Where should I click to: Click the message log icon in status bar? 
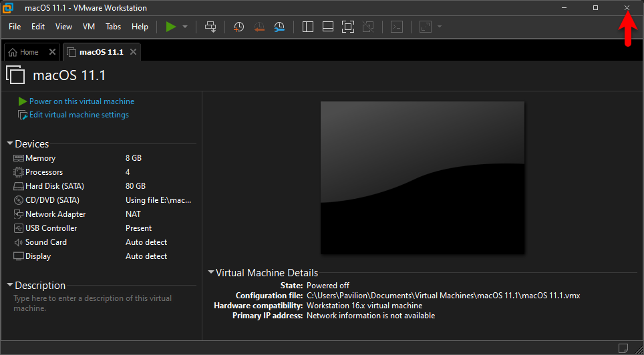coord(623,348)
